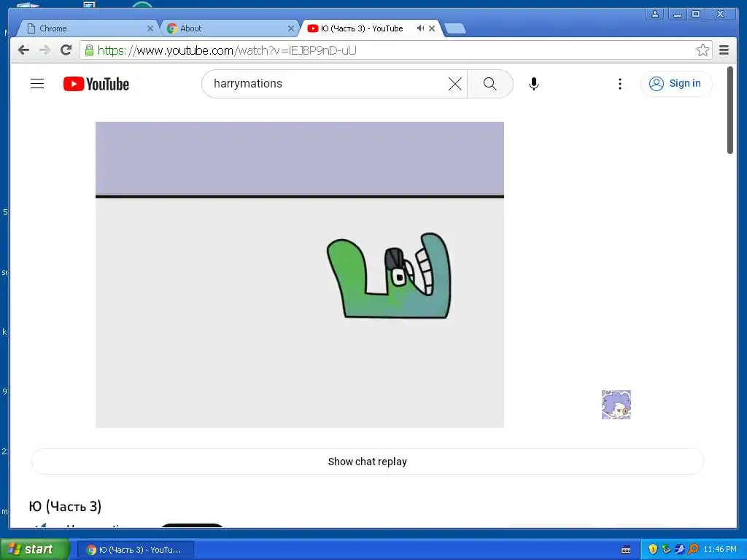Screen dimensions: 747x560
Task: Click the orange magnifier tray icon
Action: click(x=693, y=550)
